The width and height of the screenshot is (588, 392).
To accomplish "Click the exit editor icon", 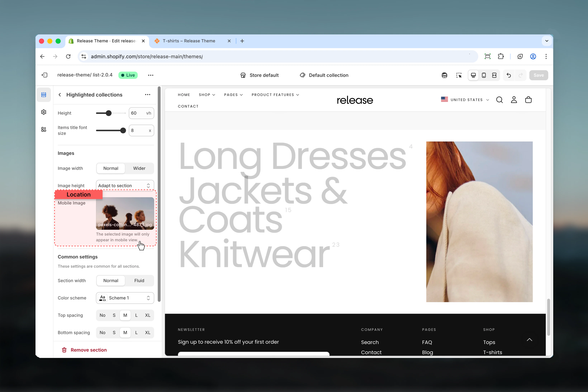I will (x=44, y=75).
